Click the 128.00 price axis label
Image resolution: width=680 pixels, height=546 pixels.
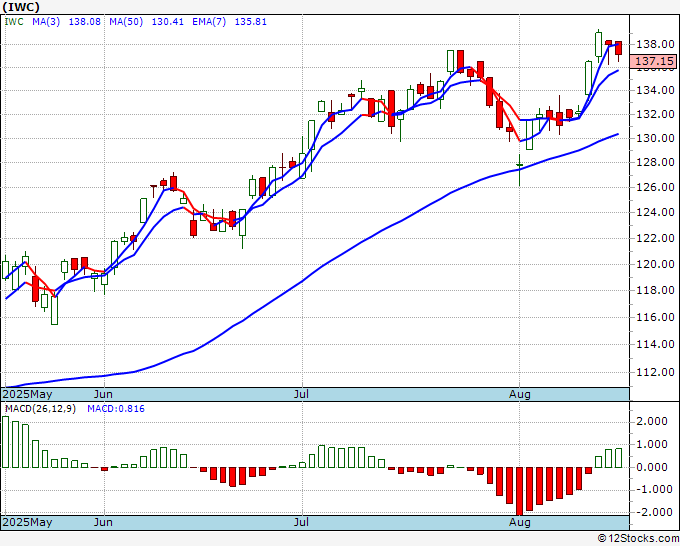[655, 162]
